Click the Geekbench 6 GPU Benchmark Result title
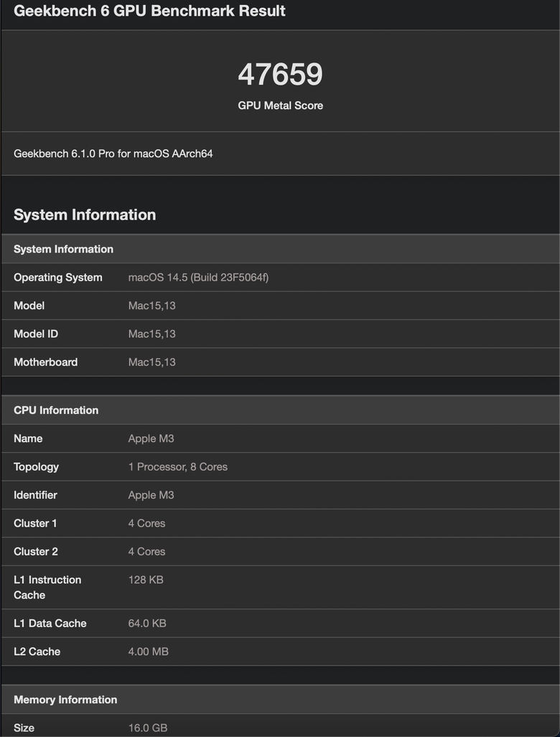Viewport: 560px width, 737px height. point(149,11)
